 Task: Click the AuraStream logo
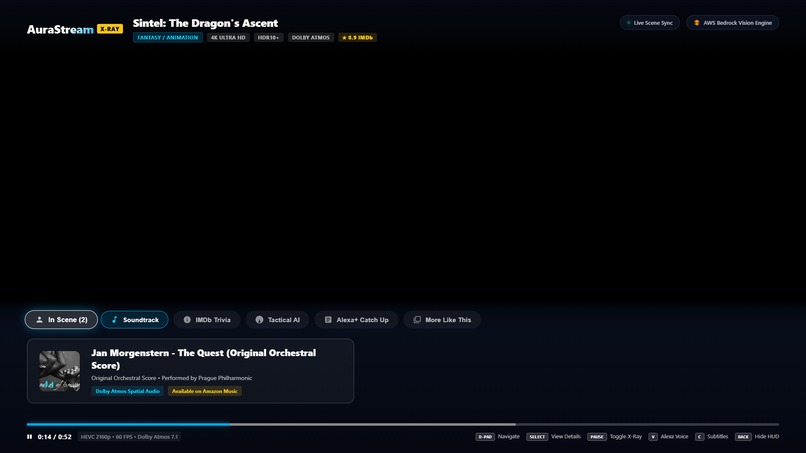(60, 29)
